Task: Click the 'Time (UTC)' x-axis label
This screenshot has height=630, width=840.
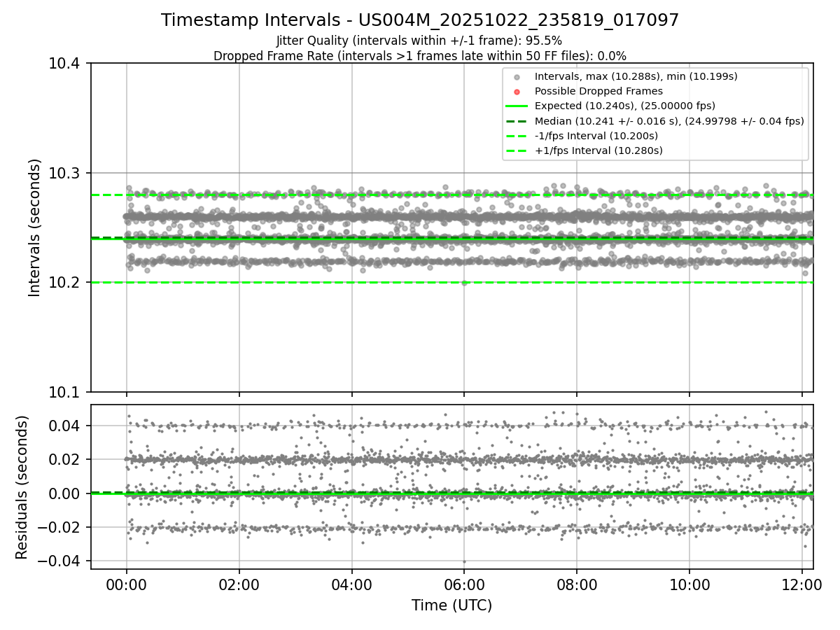Action: click(451, 605)
